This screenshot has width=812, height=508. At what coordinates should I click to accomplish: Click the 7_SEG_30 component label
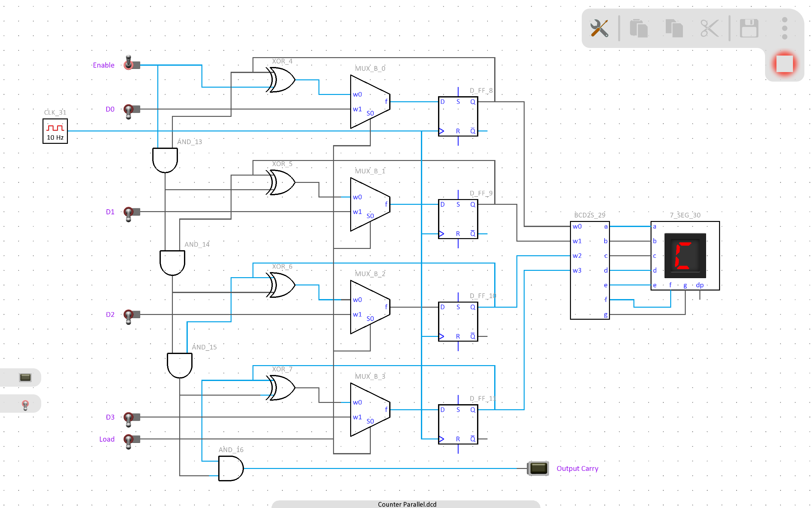[x=685, y=215]
